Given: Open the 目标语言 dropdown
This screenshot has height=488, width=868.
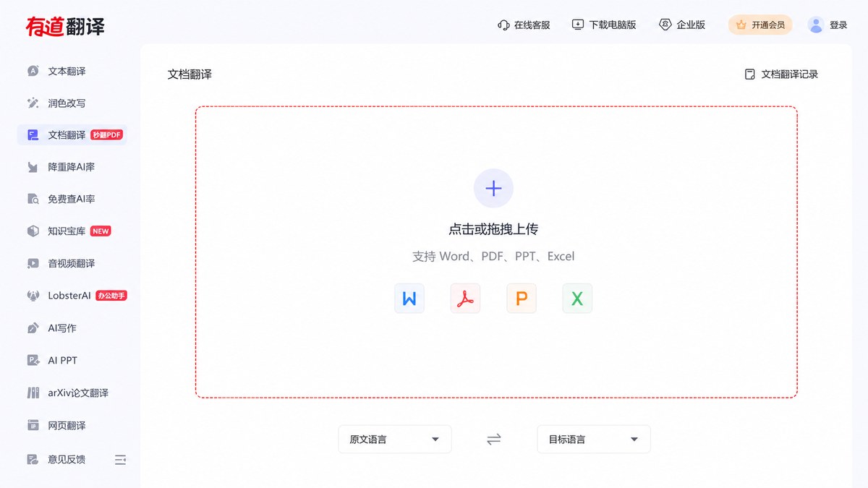Looking at the screenshot, I should (x=594, y=439).
